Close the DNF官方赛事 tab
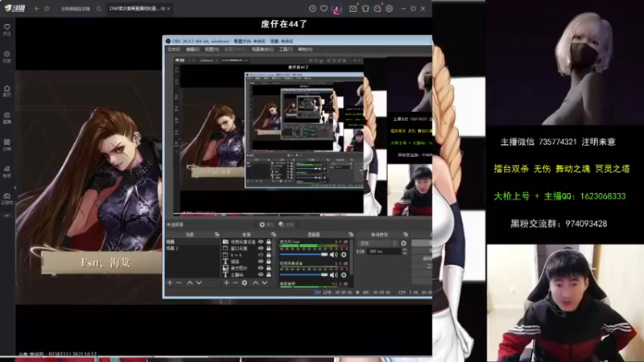644x362 pixels. 168,9
